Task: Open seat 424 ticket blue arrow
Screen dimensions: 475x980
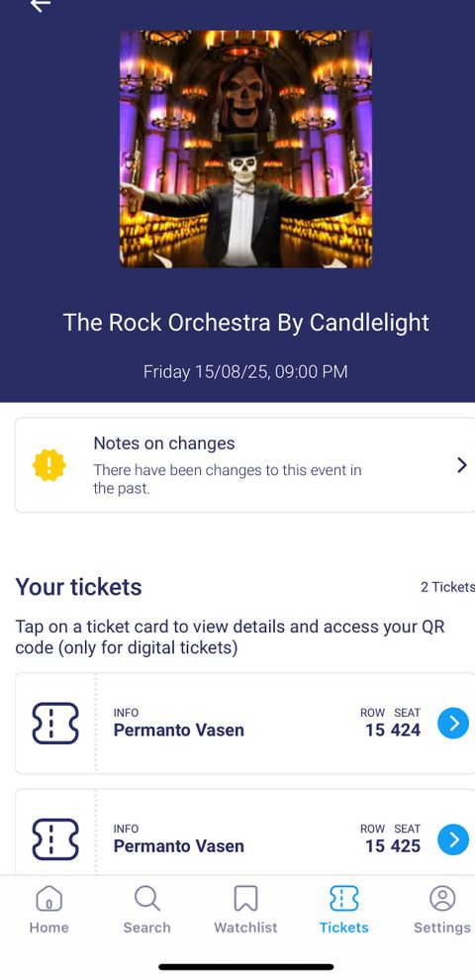Action: pos(453,724)
